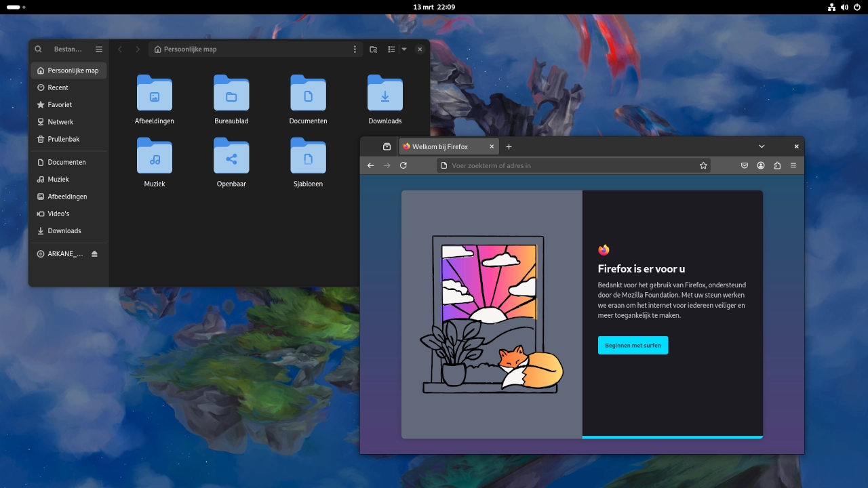Open a new tab with the plus button
The height and width of the screenshot is (488, 868).
click(509, 146)
